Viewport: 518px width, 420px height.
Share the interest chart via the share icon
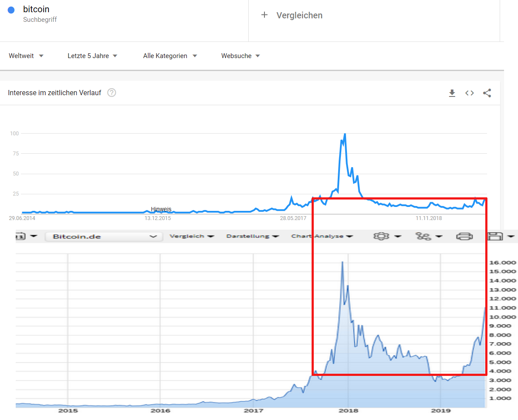pos(487,93)
